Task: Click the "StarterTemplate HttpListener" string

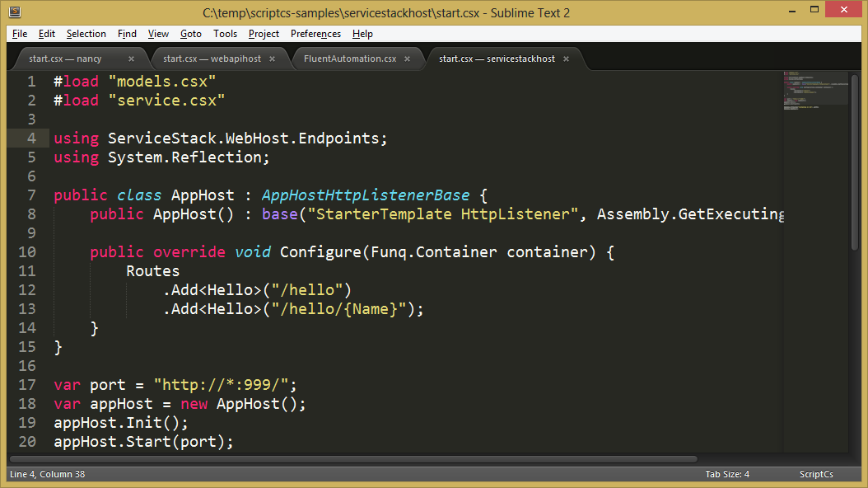Action: pyautogui.click(x=442, y=214)
